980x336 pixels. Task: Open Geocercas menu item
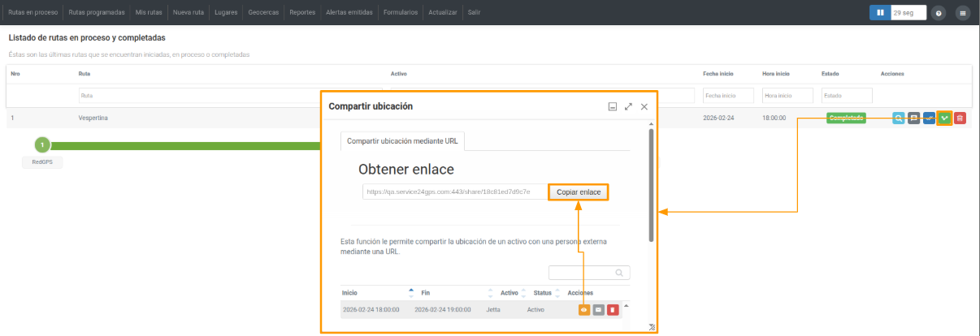coord(264,13)
